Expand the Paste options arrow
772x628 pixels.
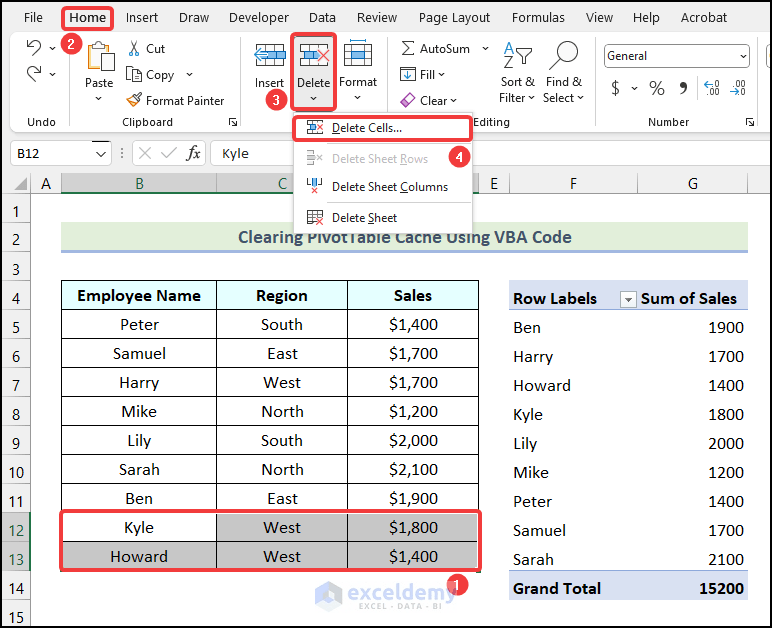(98, 99)
